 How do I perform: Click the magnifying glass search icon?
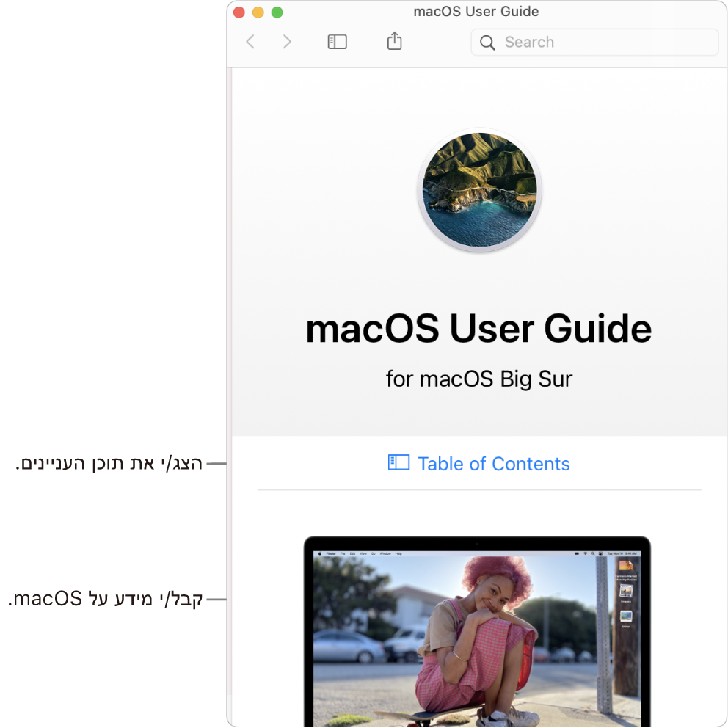click(487, 43)
